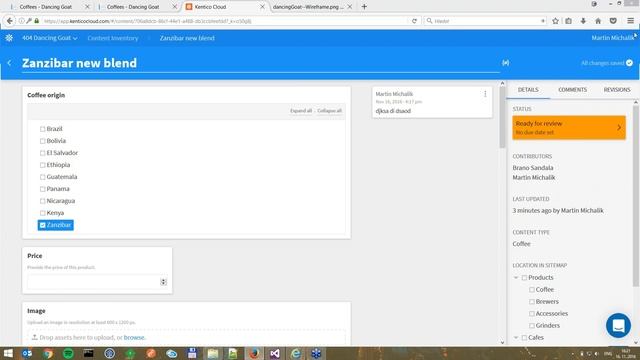Tick the El Salvador checkbox
This screenshot has height=360, width=640.
(42, 153)
